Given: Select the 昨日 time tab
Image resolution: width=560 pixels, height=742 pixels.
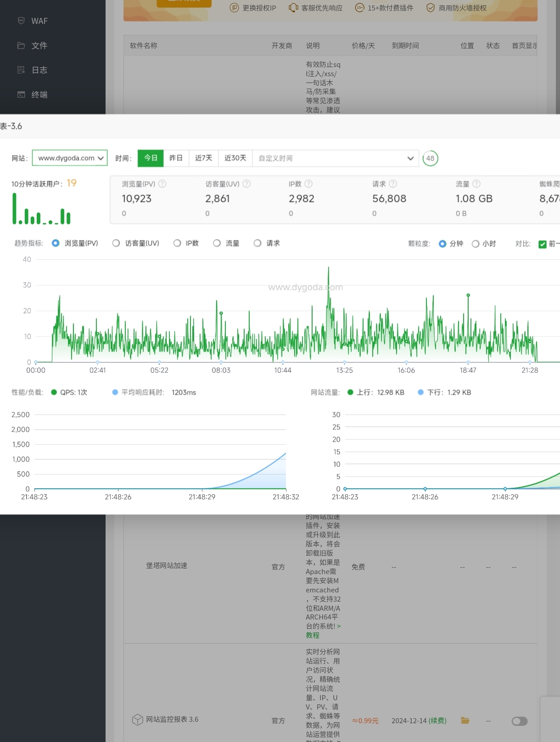Looking at the screenshot, I should tap(176, 158).
